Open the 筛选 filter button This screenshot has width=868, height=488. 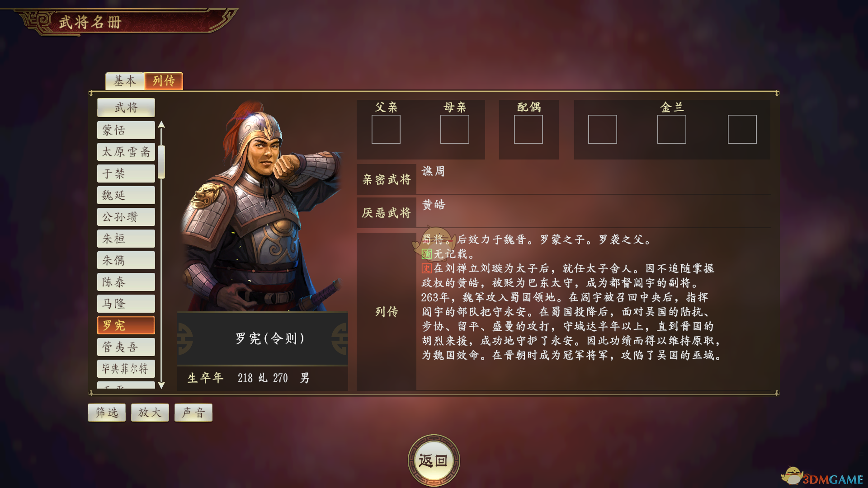(x=107, y=413)
